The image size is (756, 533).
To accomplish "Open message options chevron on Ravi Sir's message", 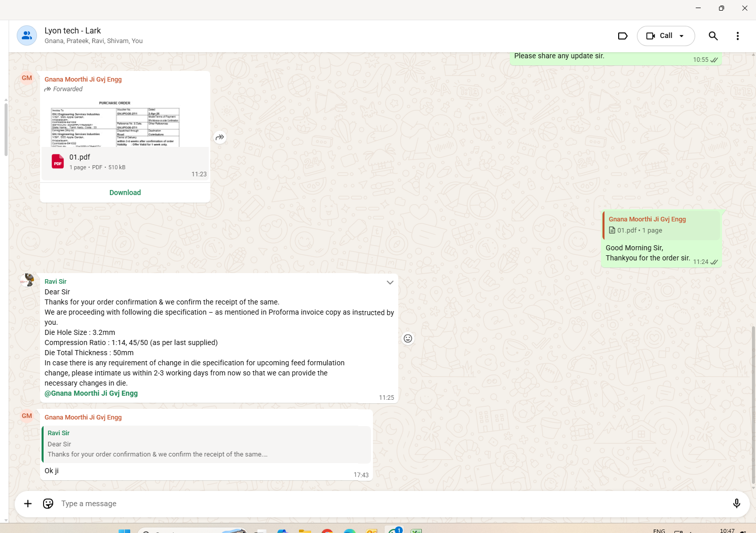I will click(390, 282).
